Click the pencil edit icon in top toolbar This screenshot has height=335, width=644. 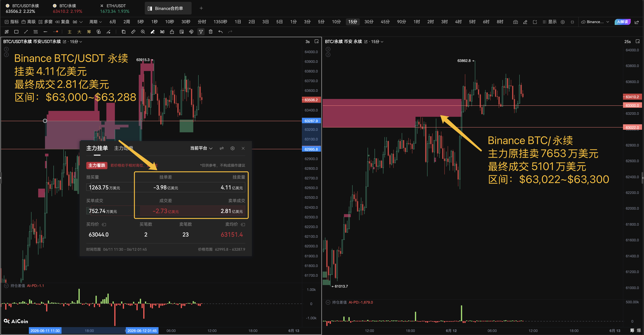coord(525,22)
